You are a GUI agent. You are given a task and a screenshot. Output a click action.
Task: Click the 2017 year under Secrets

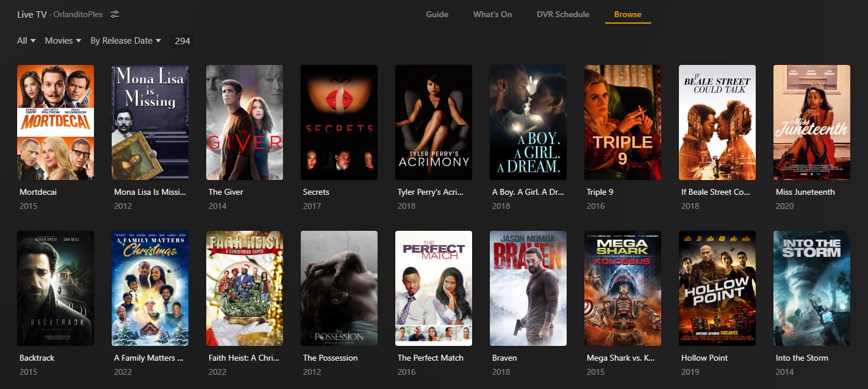coord(312,206)
